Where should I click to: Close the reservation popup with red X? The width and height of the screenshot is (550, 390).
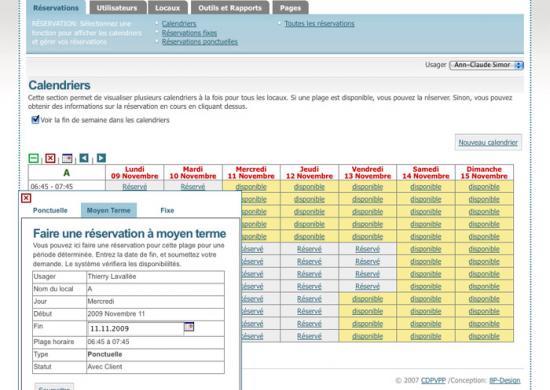coord(26,198)
